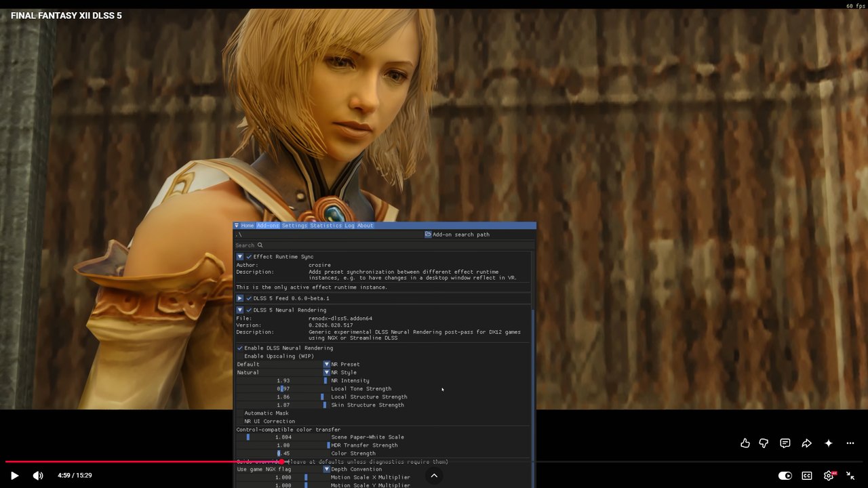Click the author name crosire
This screenshot has width=868, height=488.
pos(319,265)
